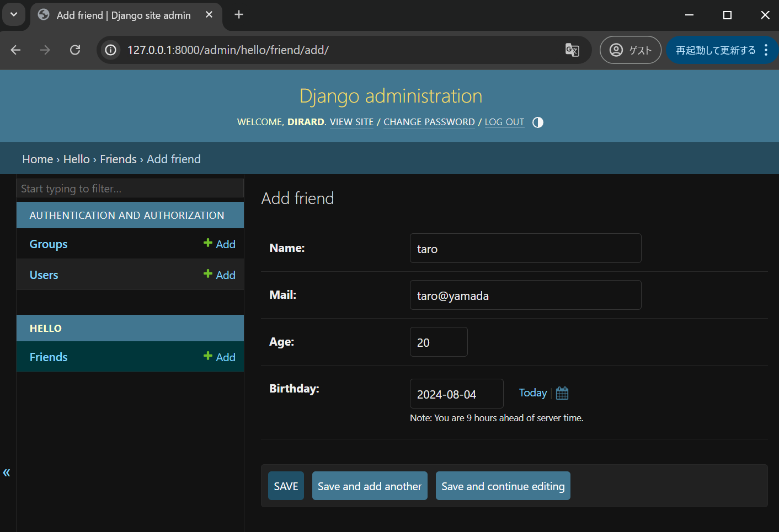This screenshot has height=532, width=779.
Task: Click the LOG OUT link
Action: pos(504,122)
